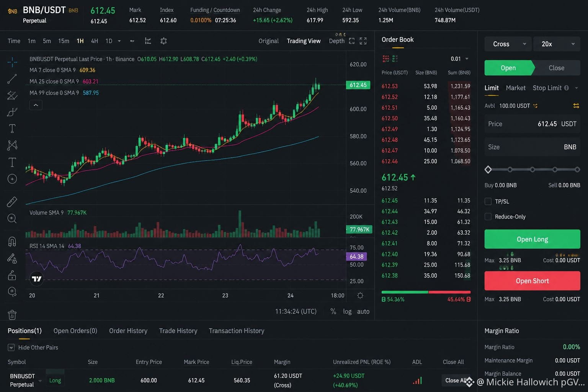The image size is (588, 392).
Task: Toggle magnet mode in drawing toolbar
Action: [x=12, y=242]
